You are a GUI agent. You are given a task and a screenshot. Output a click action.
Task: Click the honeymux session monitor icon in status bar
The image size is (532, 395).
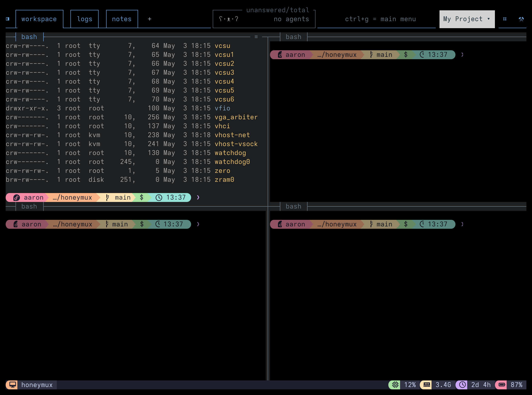(12, 385)
